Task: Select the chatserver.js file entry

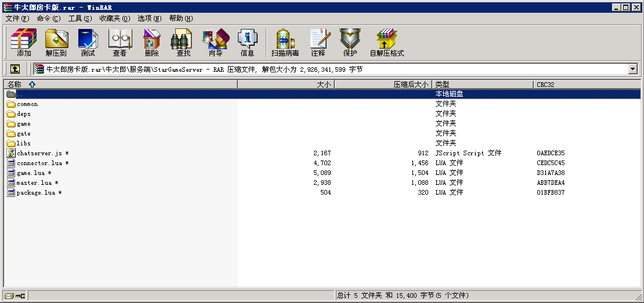Action: pyautogui.click(x=39, y=154)
